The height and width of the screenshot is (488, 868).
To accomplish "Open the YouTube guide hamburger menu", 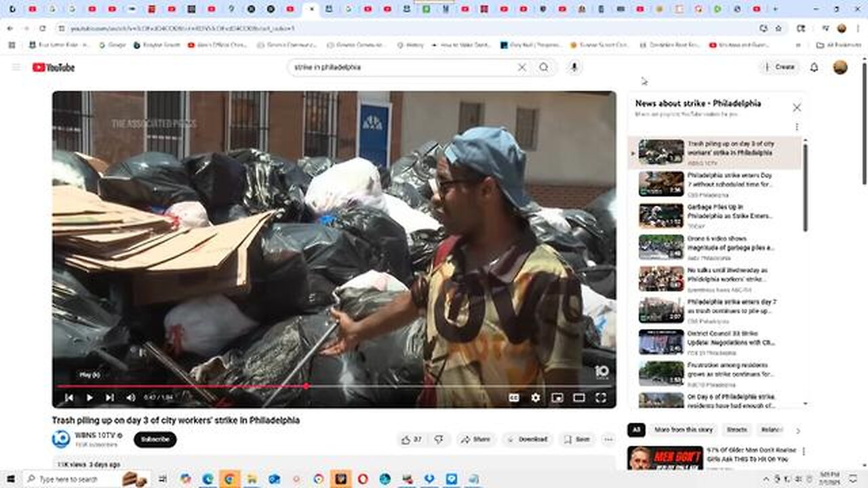I will [x=16, y=67].
